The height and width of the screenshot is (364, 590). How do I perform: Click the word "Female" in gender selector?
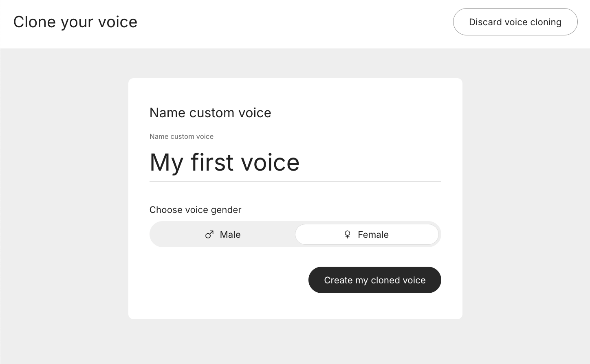pos(373,235)
